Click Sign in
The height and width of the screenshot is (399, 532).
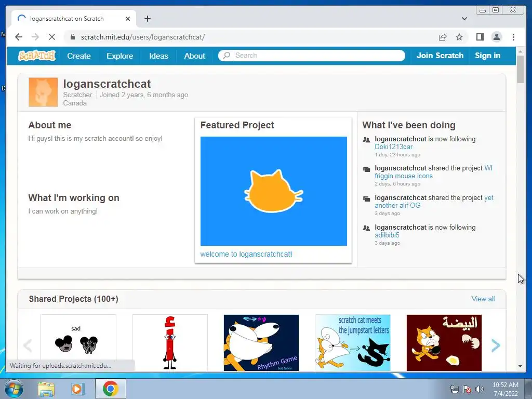pyautogui.click(x=487, y=56)
